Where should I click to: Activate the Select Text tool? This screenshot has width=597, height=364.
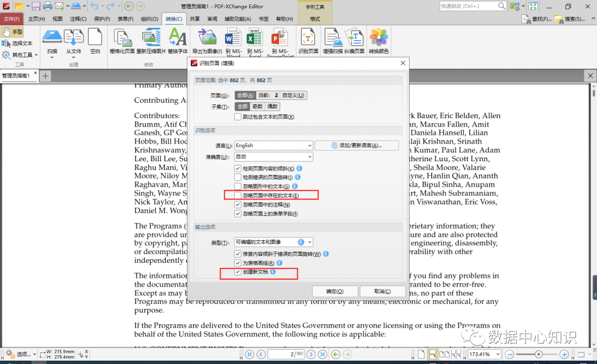[x=17, y=44]
